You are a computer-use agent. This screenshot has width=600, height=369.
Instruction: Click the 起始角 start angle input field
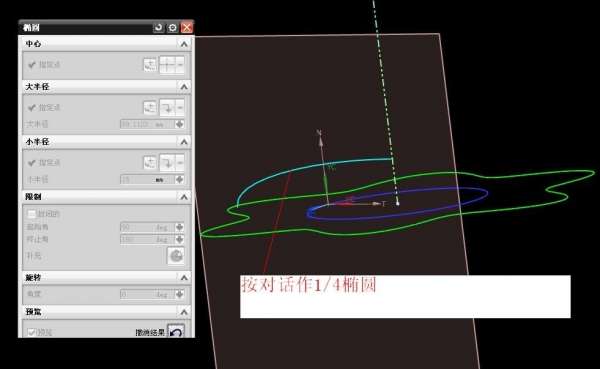tap(147, 227)
